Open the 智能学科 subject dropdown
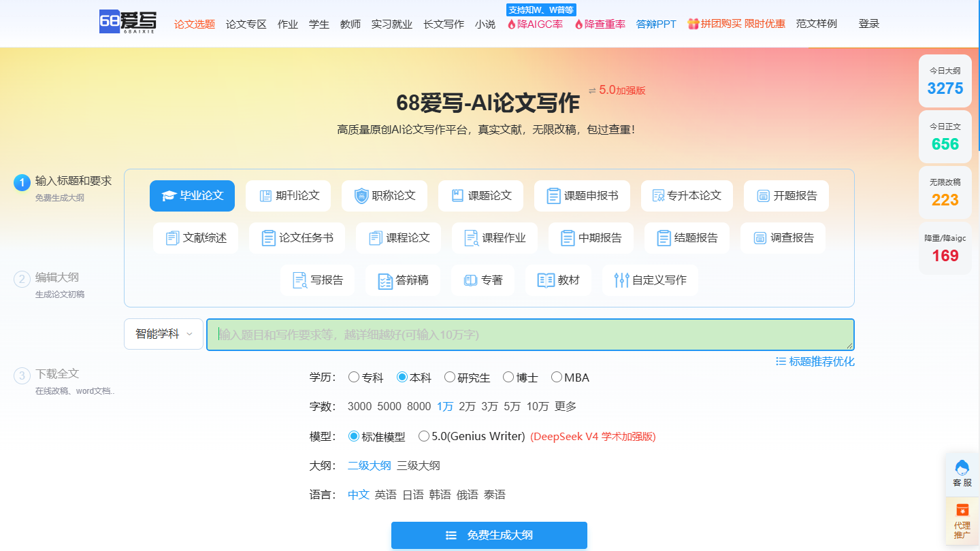980x551 pixels. click(x=163, y=334)
